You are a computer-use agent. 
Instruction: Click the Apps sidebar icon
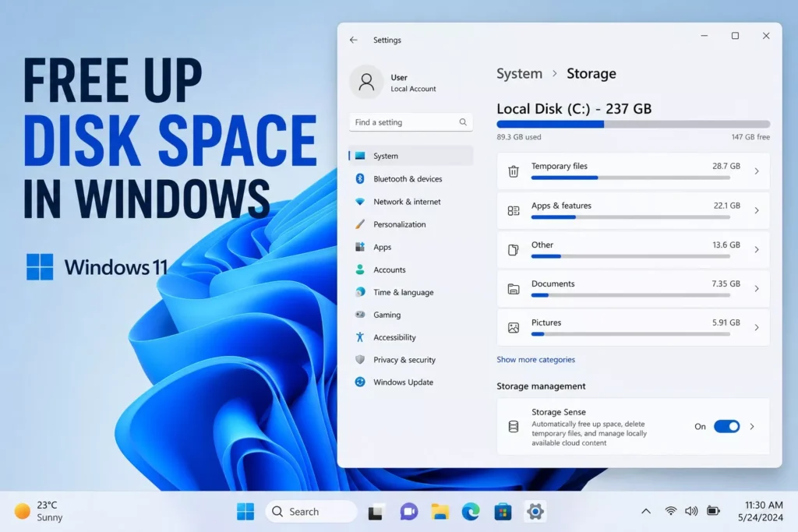pyautogui.click(x=360, y=247)
